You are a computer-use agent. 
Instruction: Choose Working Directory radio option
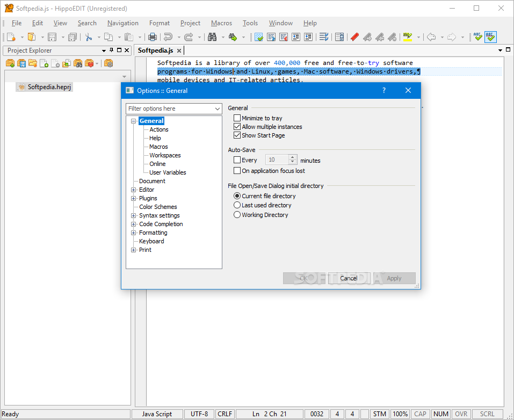coord(237,215)
